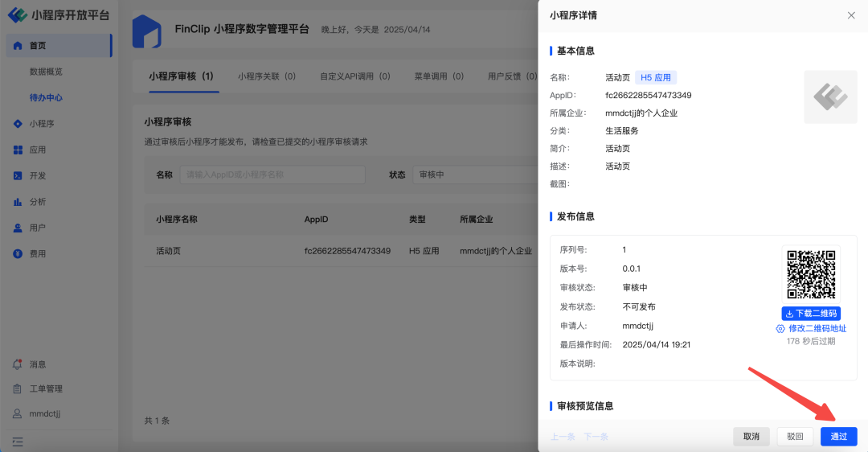Open 待办中心 in the sidebar
Screen dimensions: 868x452
click(46, 97)
